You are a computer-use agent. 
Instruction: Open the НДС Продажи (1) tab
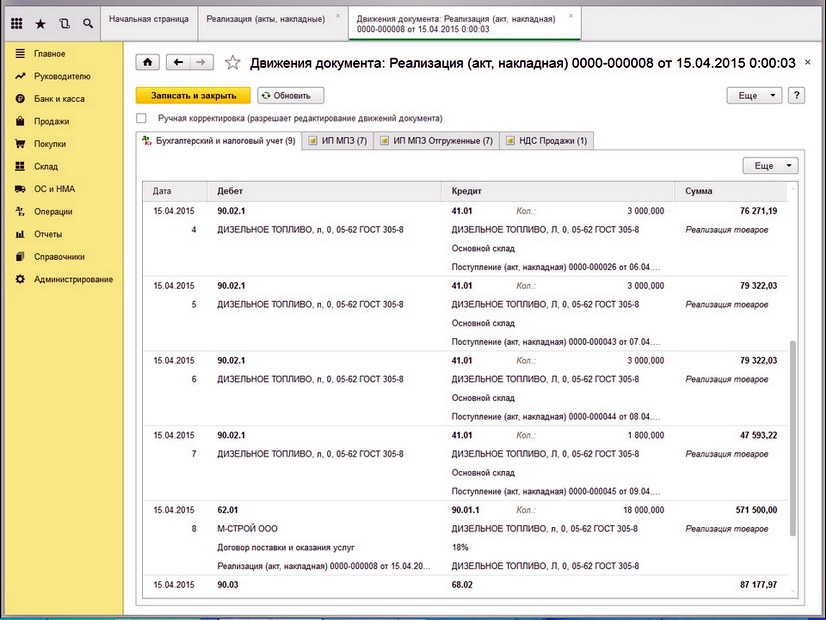coord(547,141)
